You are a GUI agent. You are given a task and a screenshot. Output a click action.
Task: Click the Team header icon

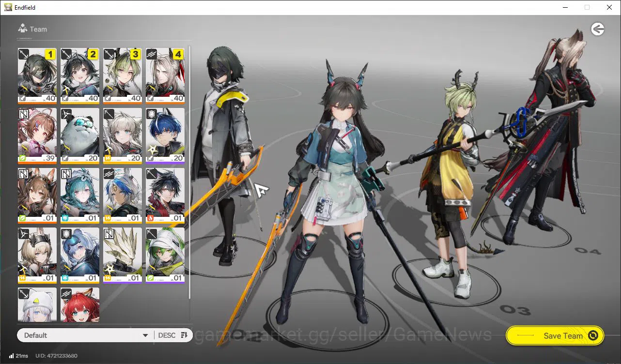[22, 29]
